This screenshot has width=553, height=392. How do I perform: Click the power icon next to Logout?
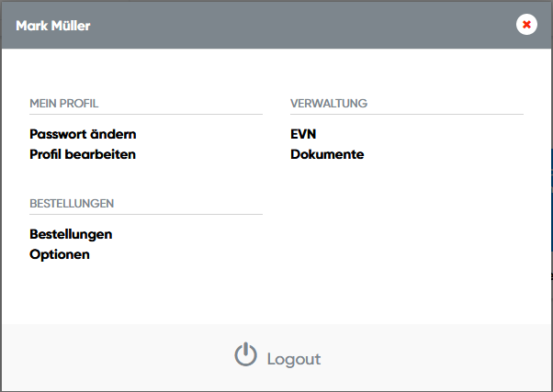click(x=245, y=356)
